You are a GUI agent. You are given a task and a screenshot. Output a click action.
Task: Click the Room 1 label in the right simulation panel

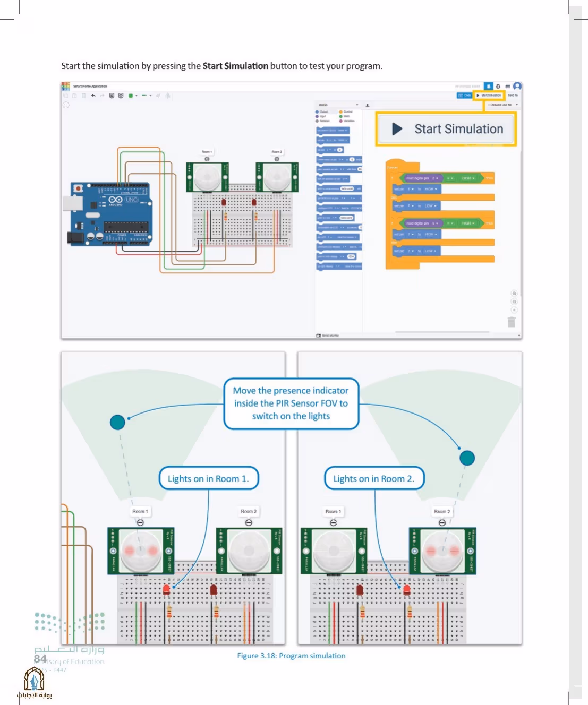coord(334,511)
